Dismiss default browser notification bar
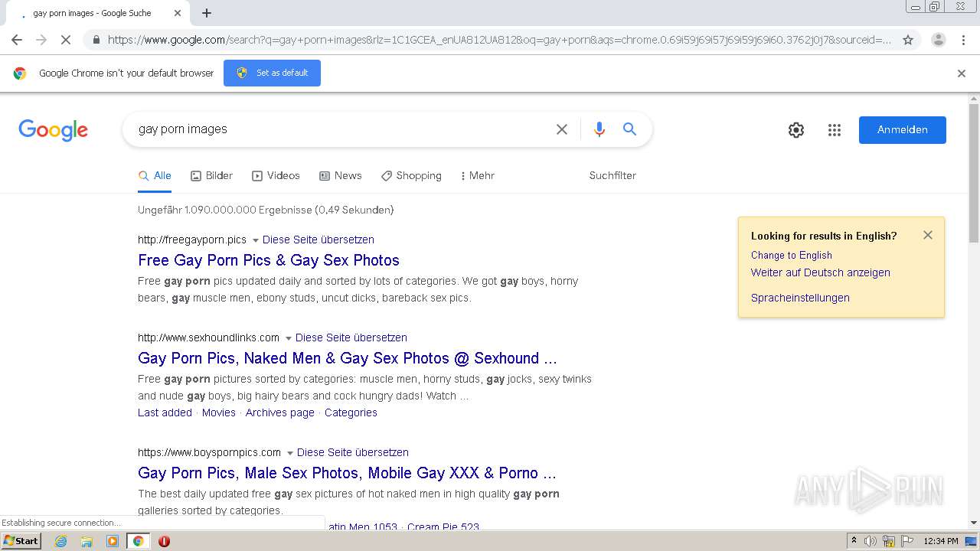The width and height of the screenshot is (980, 551). coord(962,73)
